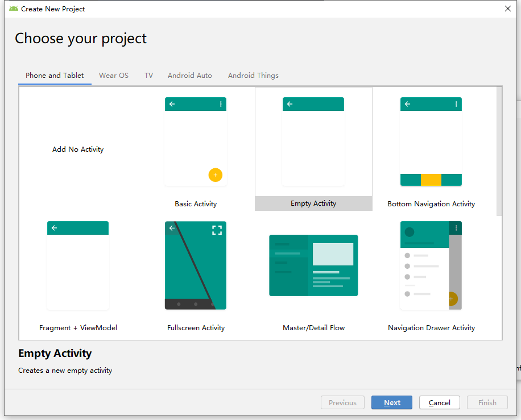This screenshot has height=420, width=521.
Task: Click the Finish button
Action: 487,402
